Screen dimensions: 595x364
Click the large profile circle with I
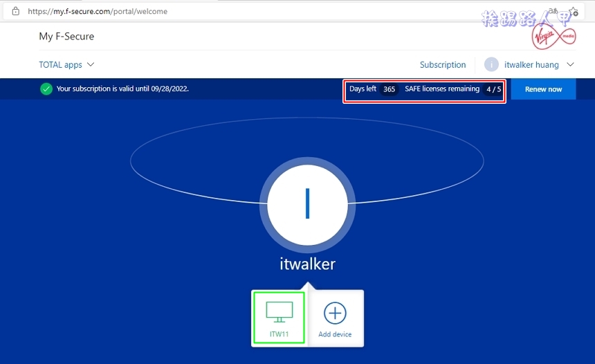pyautogui.click(x=307, y=205)
